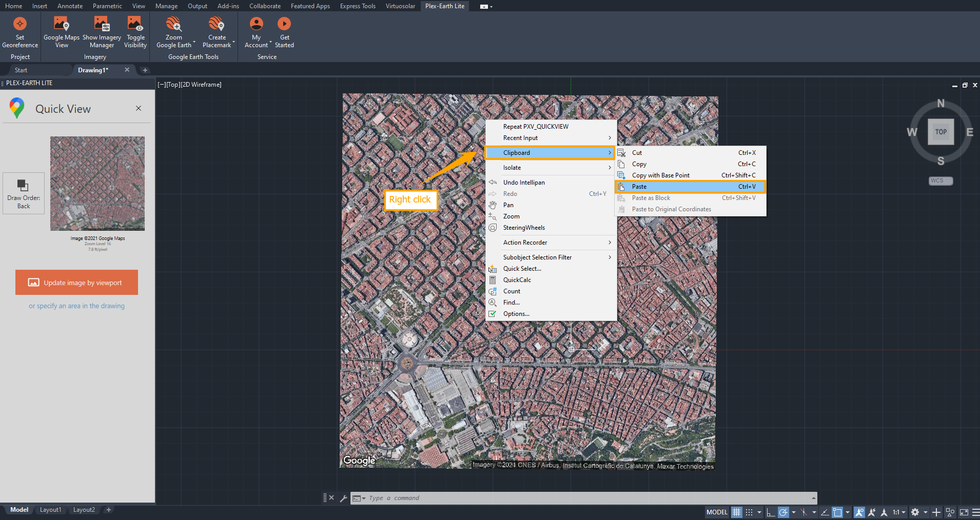This screenshot has width=980, height=520.
Task: Toggle ortho mode in status bar
Action: [x=770, y=512]
